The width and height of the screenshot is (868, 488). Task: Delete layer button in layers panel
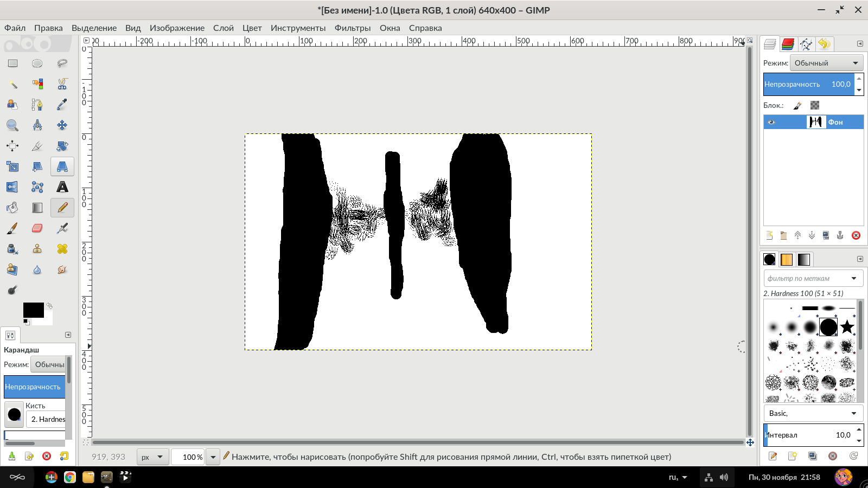(856, 235)
